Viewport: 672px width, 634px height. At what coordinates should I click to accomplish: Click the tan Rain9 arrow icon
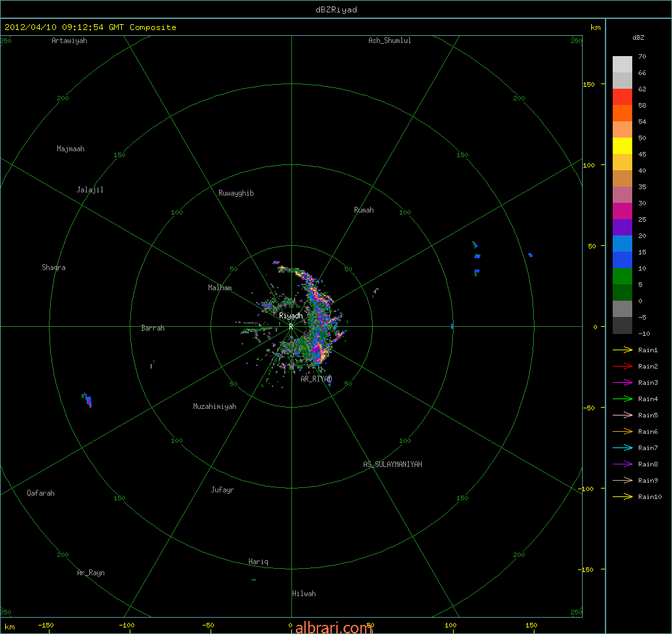622,481
